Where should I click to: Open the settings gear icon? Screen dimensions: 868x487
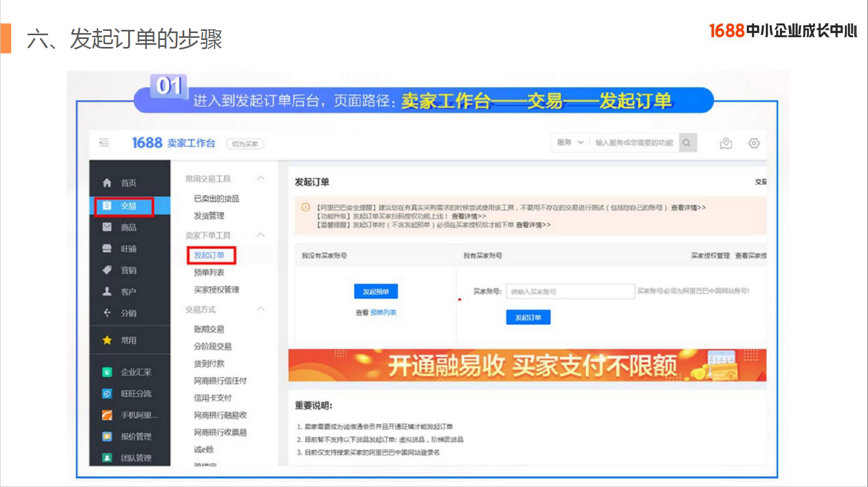(x=754, y=143)
